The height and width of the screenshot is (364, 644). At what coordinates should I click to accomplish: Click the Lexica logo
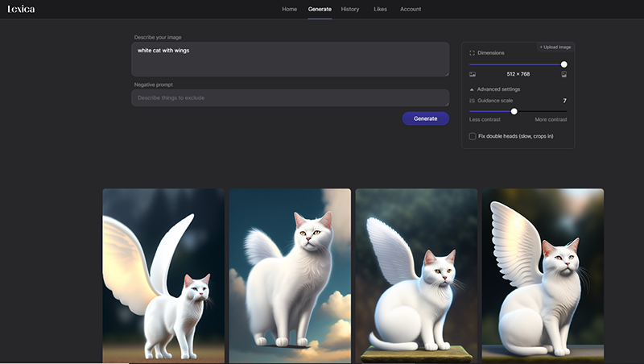[21, 9]
